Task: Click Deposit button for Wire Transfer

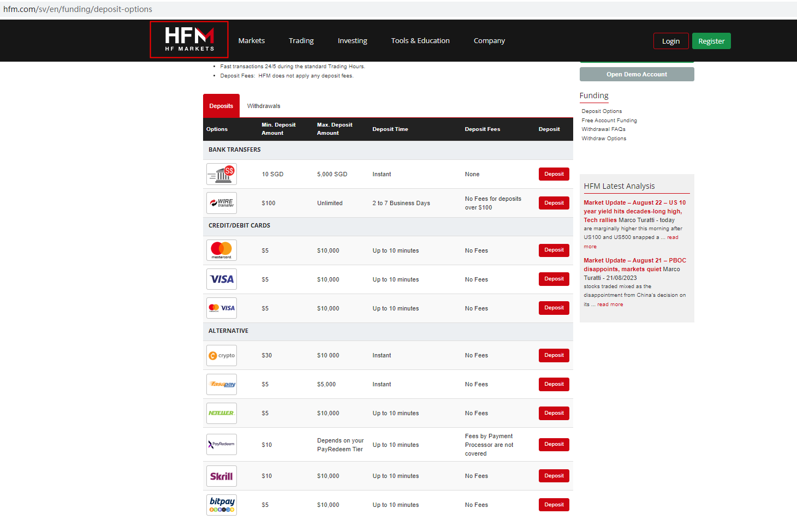Action: (x=554, y=203)
